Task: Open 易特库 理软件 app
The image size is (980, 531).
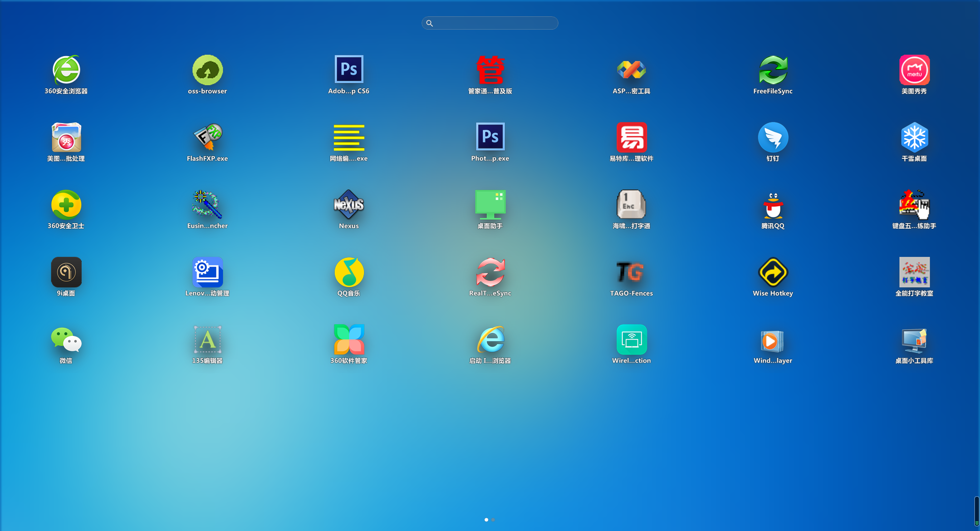Action: click(632, 137)
